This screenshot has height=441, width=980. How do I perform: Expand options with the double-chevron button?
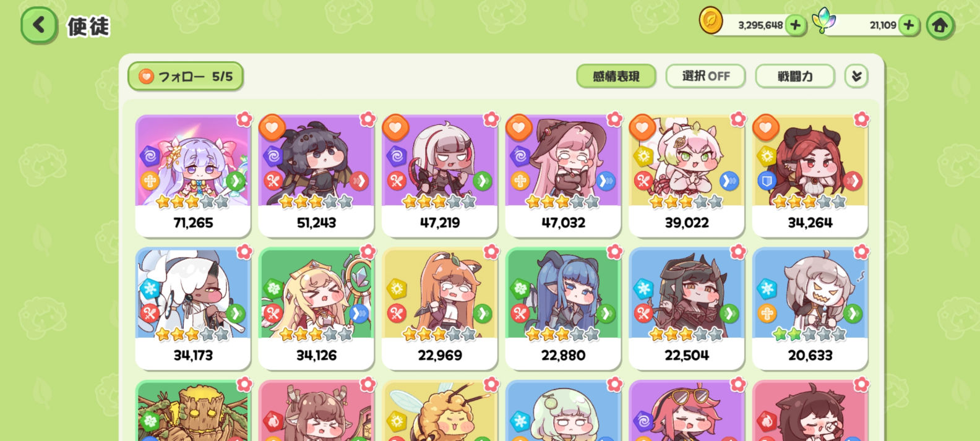[856, 76]
